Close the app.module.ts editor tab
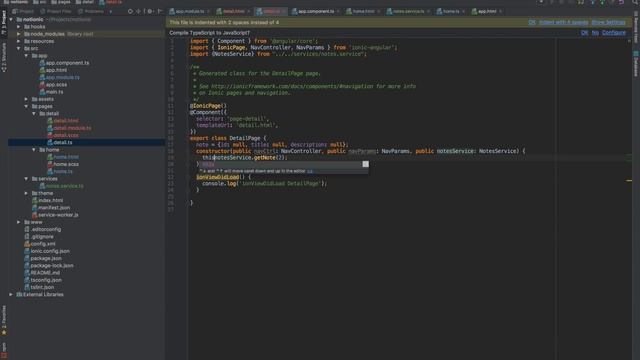The image size is (640, 360). 208,11
